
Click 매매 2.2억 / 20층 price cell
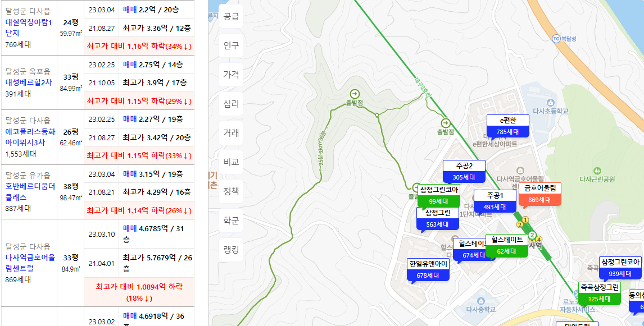156,10
